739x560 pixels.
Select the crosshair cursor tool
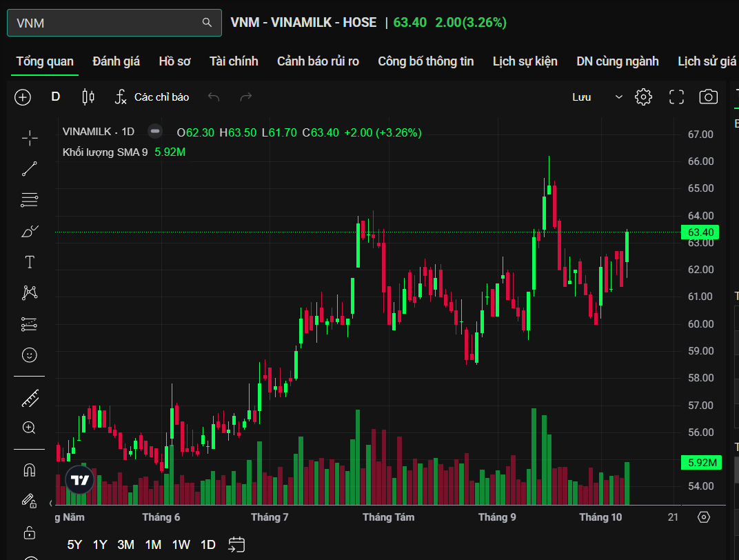coord(30,139)
